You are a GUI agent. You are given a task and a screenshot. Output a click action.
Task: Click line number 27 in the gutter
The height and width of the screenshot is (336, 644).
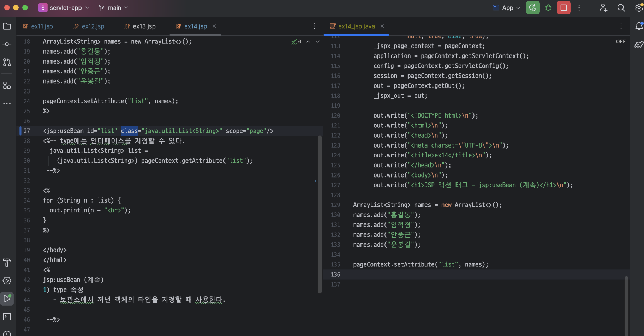(x=27, y=131)
